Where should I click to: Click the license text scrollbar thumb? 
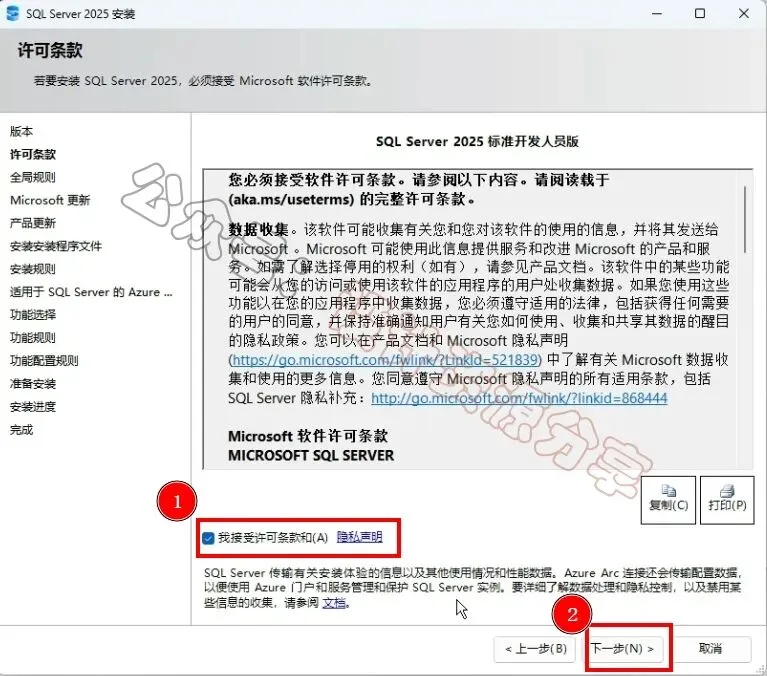(x=745, y=219)
